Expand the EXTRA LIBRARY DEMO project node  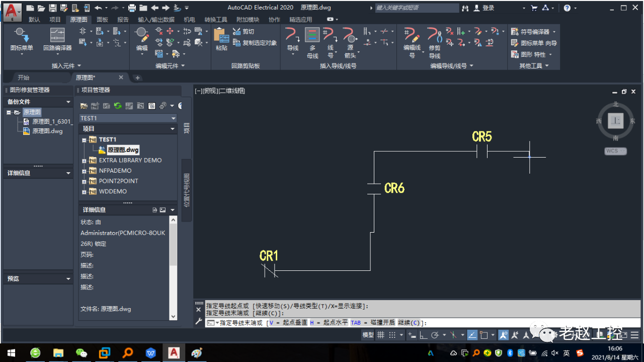84,161
